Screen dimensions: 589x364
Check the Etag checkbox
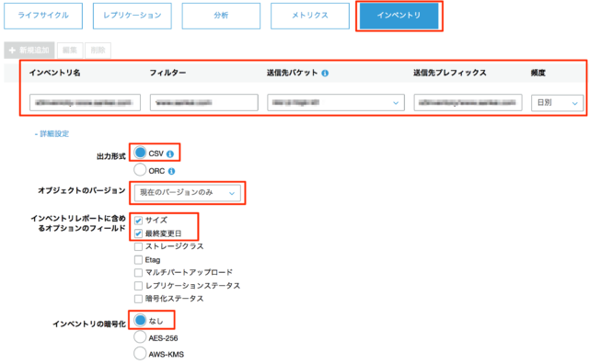(138, 260)
